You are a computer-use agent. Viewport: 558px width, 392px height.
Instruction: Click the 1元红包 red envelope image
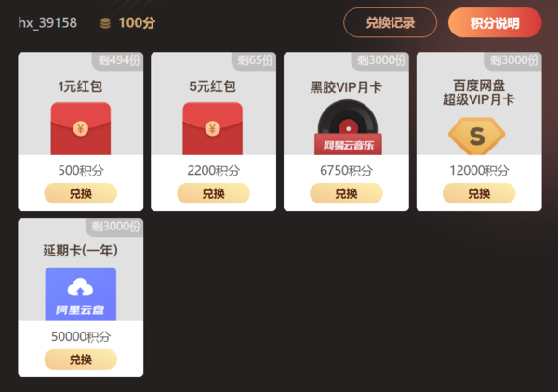click(x=81, y=128)
